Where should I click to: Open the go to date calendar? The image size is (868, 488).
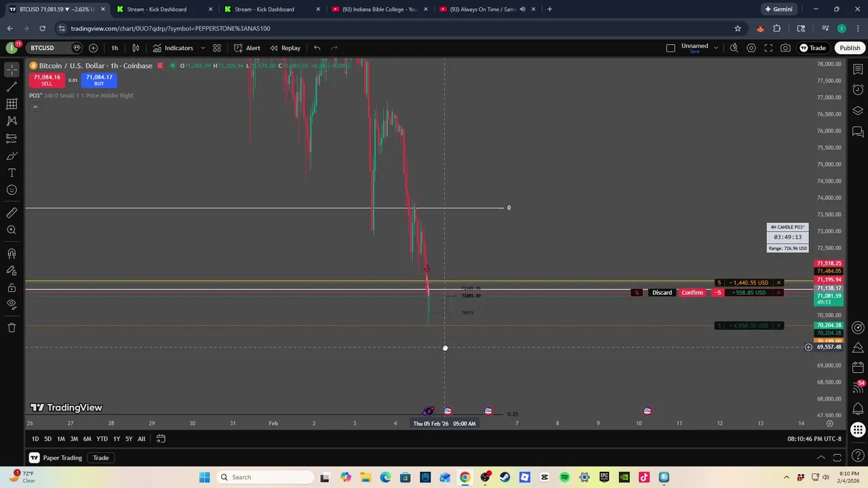(x=161, y=439)
